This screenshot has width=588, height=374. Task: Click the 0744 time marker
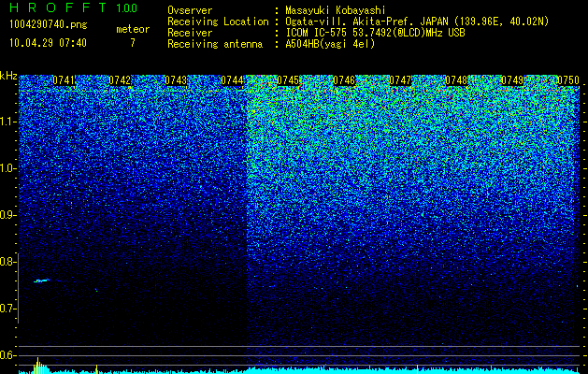pyautogui.click(x=232, y=80)
